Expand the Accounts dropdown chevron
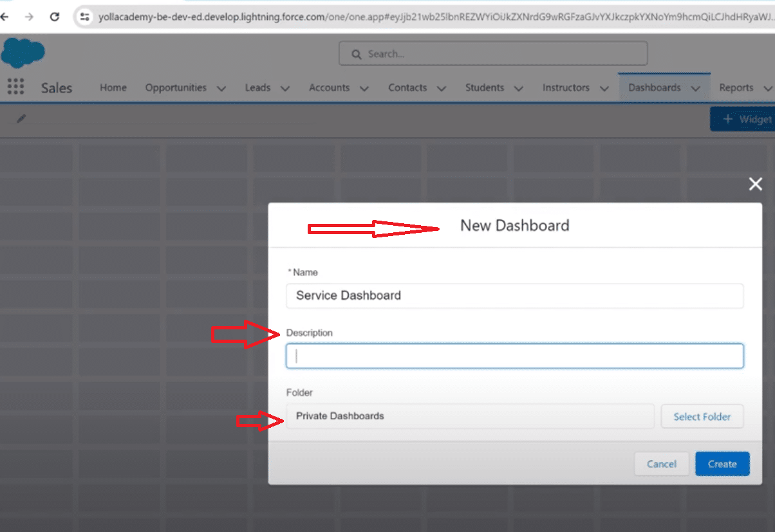Screen dimensions: 775x532 (x=364, y=89)
